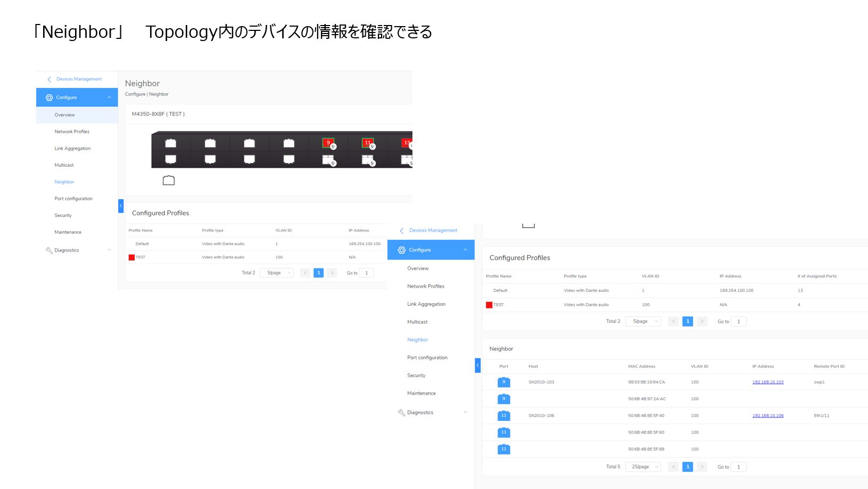This screenshot has height=489, width=868.
Task: Click port 9 icon in 50:6B:4B:97:2A:AC row
Action: point(504,399)
